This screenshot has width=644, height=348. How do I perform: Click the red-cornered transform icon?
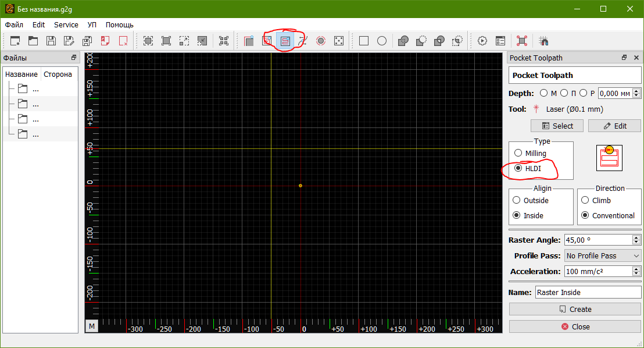click(x=522, y=41)
